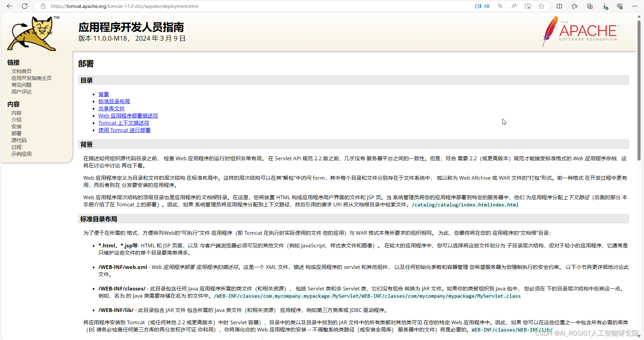Click the 版本 11.0.0-M18 version line
Viewport: 644px width, 340px height.
[x=132, y=38]
